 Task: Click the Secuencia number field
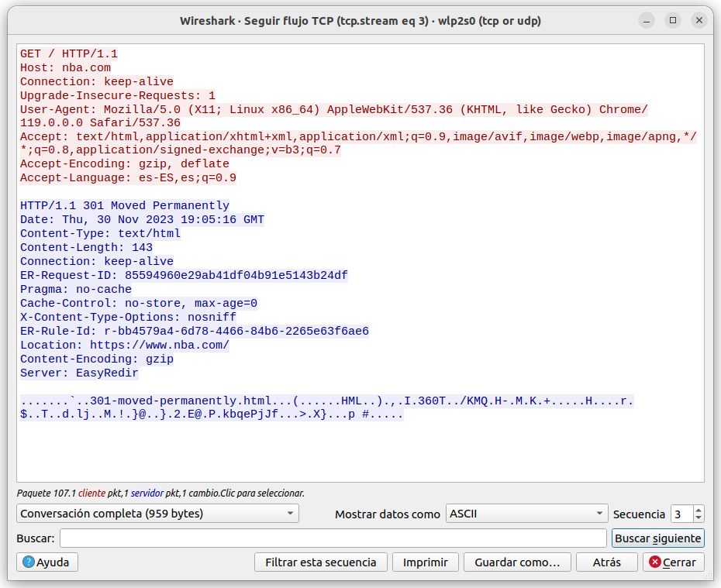(x=682, y=514)
